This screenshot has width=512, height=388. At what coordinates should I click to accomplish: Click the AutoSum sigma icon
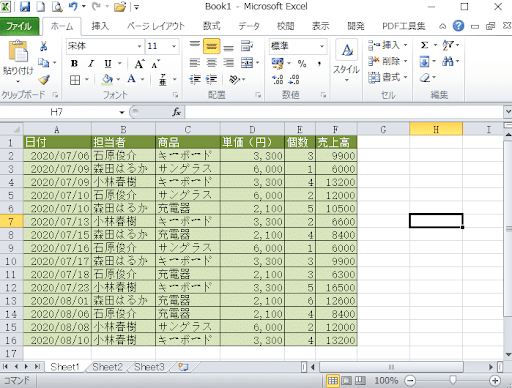tap(424, 45)
